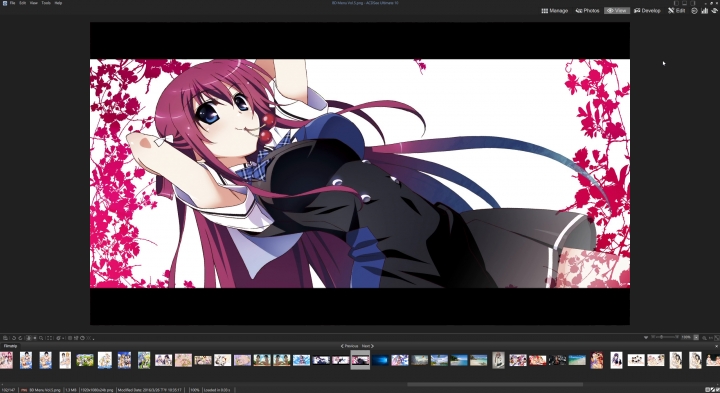Open Edit mode from the mode bar
This screenshot has height=393, width=720.
tap(676, 11)
